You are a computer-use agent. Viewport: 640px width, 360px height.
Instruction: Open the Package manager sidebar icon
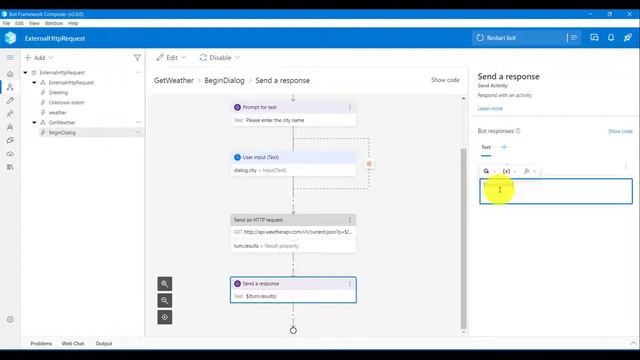(10, 167)
